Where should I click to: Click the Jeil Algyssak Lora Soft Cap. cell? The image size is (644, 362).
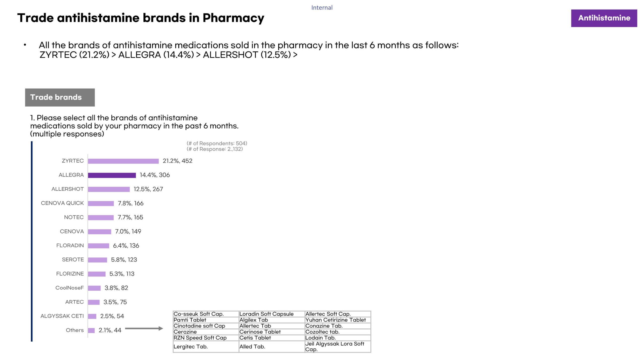(335, 346)
